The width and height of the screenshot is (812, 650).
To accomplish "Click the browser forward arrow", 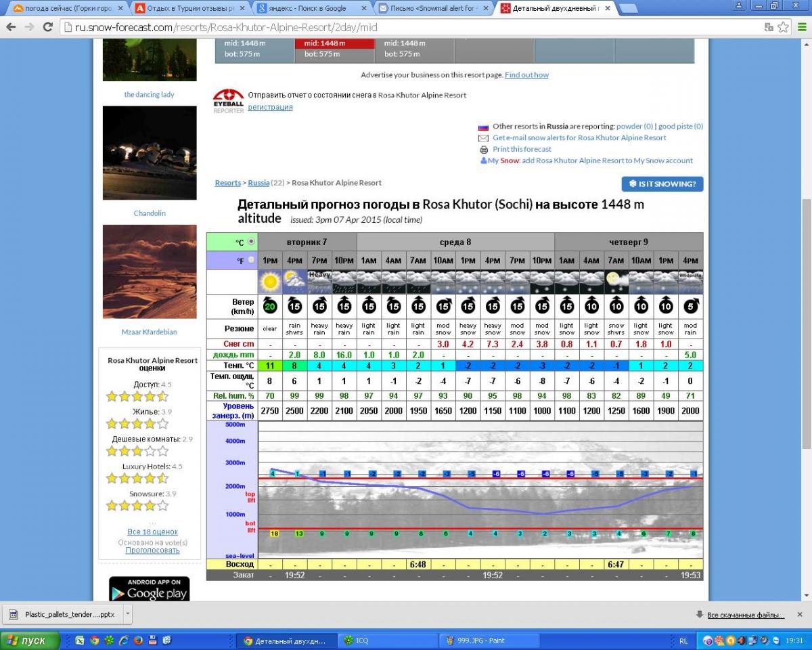I will tap(29, 27).
